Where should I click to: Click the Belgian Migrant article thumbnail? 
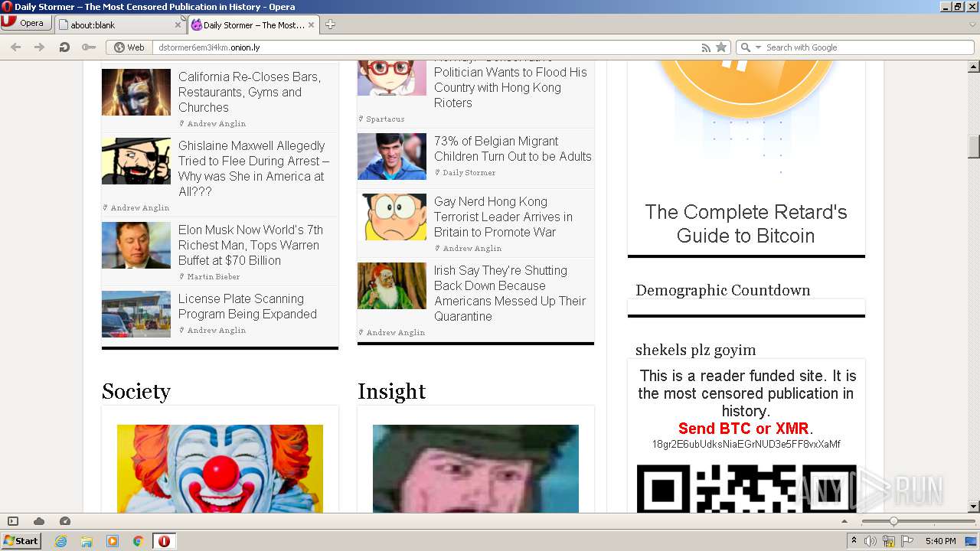point(392,156)
